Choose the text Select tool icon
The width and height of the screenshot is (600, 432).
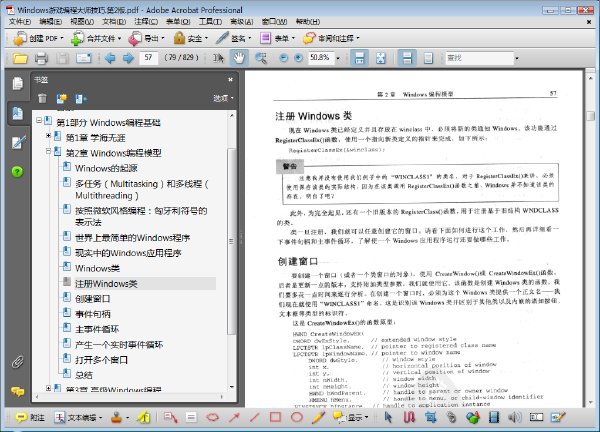[x=218, y=58]
